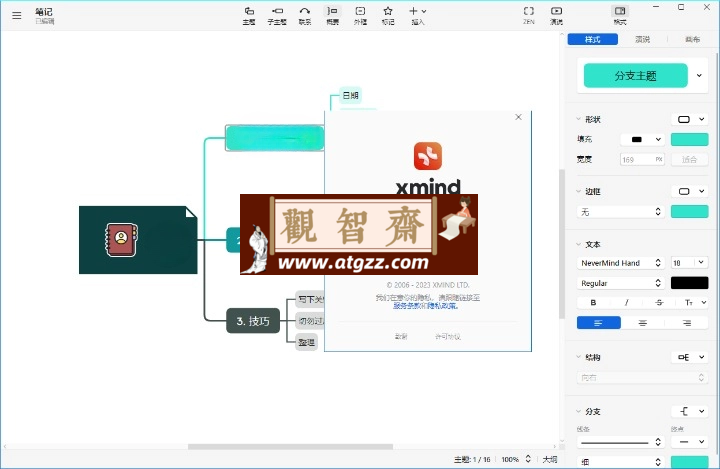The height and width of the screenshot is (469, 720).
Task: Open the 隐私政策 privacy policy link
Action: point(442,306)
